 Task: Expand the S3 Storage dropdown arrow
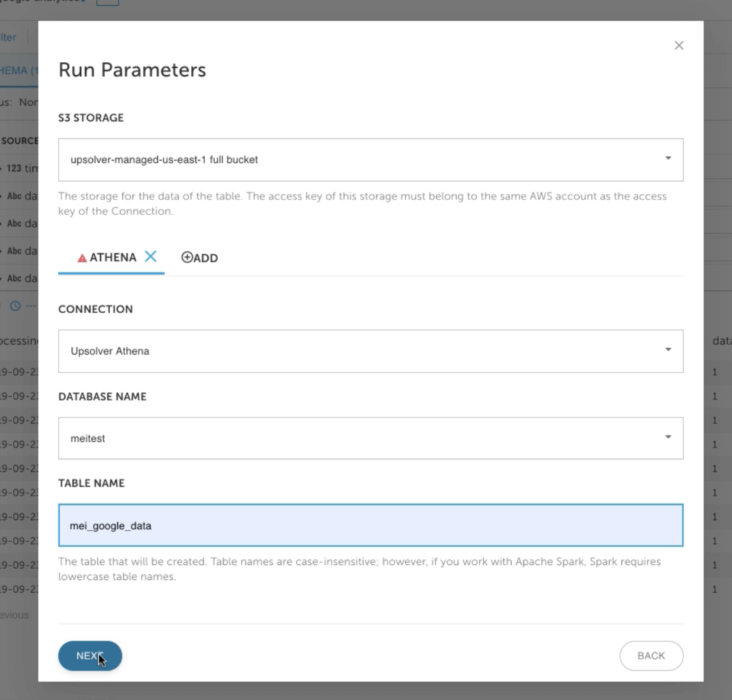point(668,158)
